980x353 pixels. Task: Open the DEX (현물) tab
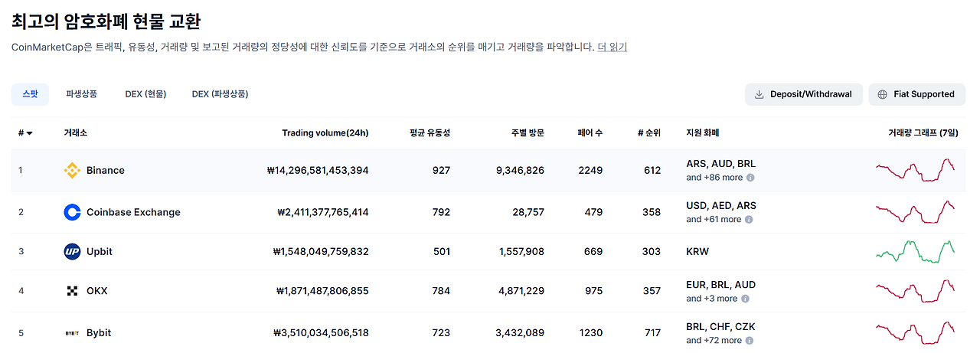tap(145, 94)
